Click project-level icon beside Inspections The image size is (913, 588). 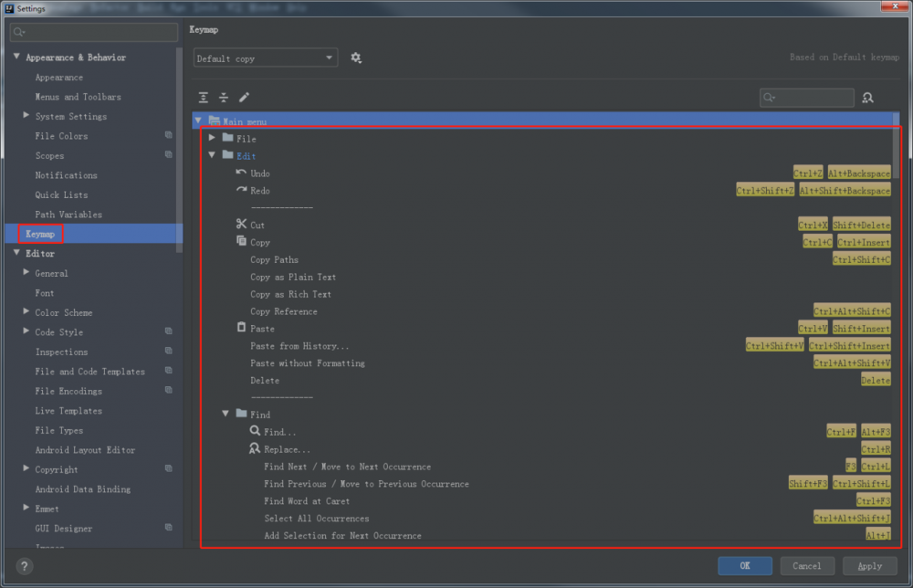[168, 351]
